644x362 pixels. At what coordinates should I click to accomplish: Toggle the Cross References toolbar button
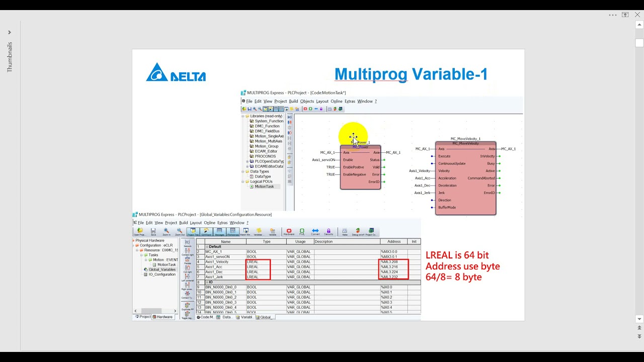coord(232,232)
